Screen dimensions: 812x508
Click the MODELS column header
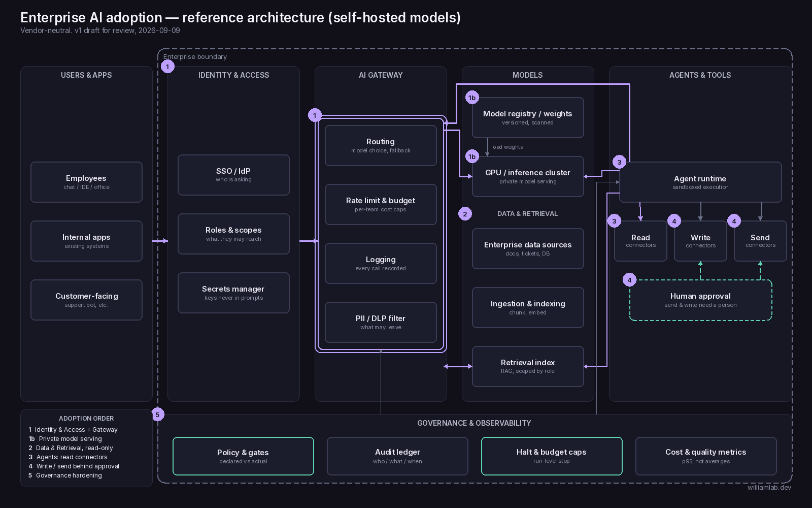pyautogui.click(x=528, y=75)
